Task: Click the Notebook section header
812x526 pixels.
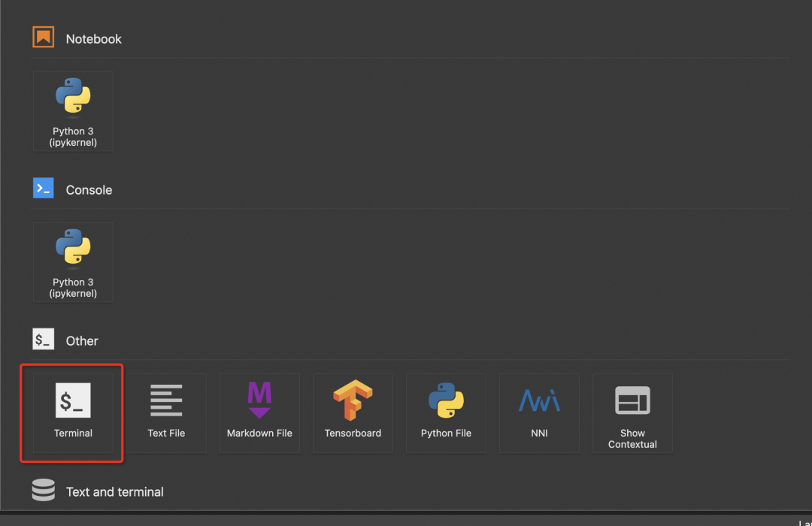Action: [x=93, y=38]
